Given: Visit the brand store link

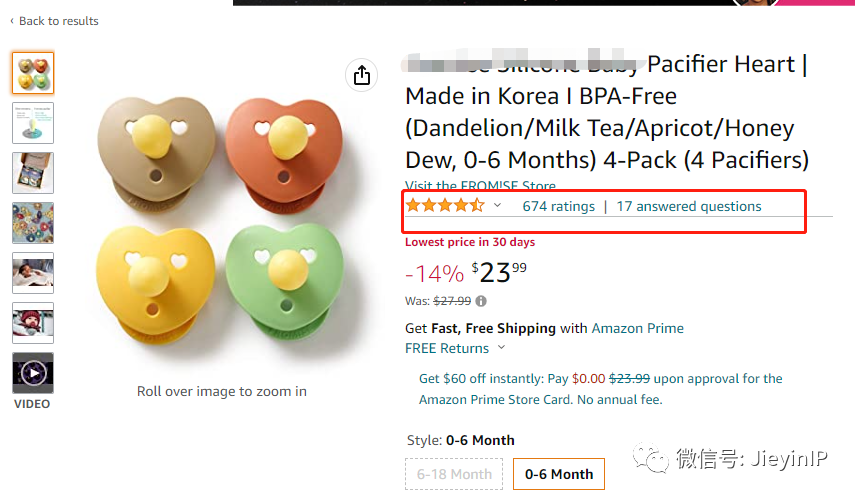Looking at the screenshot, I should (x=480, y=187).
